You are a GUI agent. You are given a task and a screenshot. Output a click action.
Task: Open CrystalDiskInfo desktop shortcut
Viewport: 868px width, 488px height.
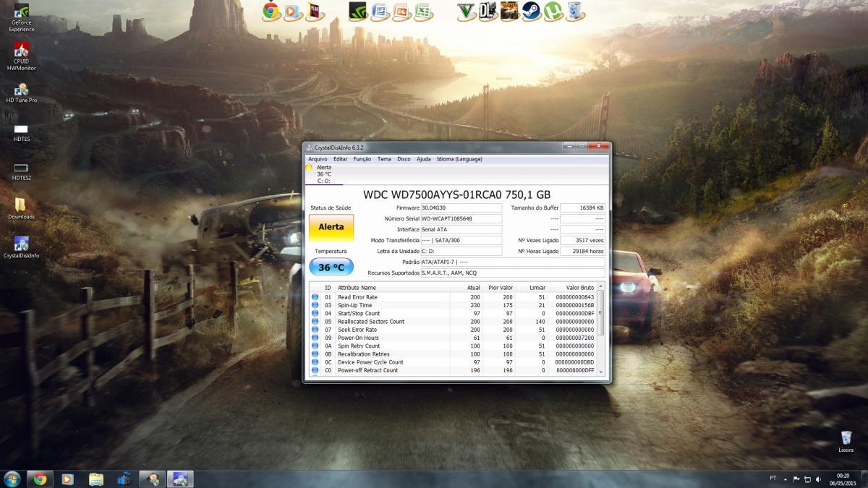22,248
